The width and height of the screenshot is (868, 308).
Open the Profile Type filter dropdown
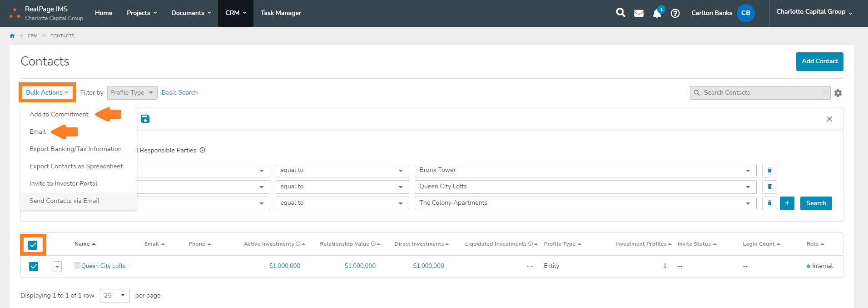(132, 93)
